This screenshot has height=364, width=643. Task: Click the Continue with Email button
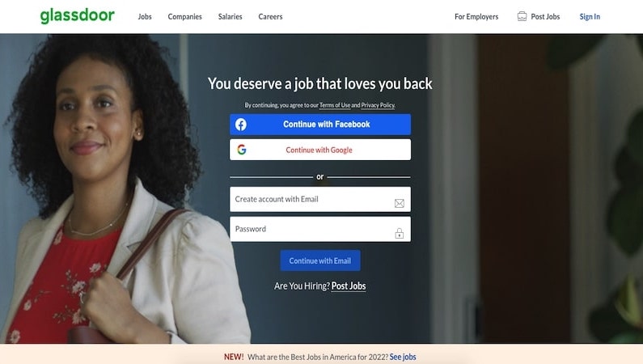(320, 260)
